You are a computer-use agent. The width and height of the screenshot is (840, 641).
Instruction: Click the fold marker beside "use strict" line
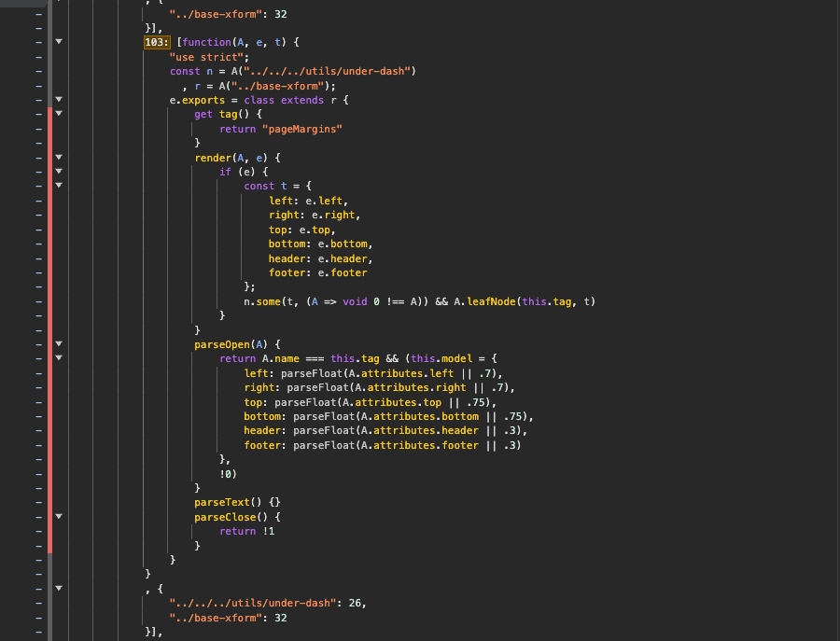point(58,56)
